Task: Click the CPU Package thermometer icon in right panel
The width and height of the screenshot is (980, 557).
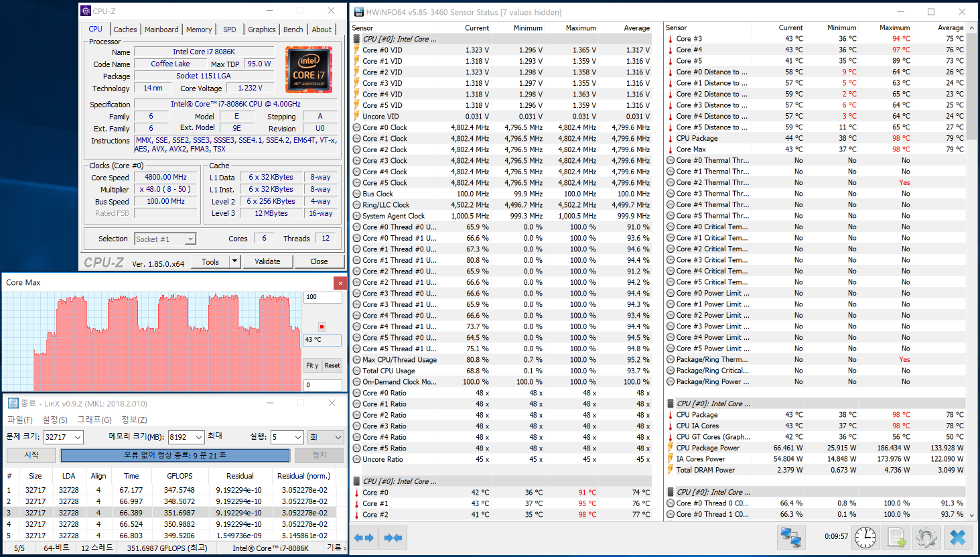Action: pos(670,138)
